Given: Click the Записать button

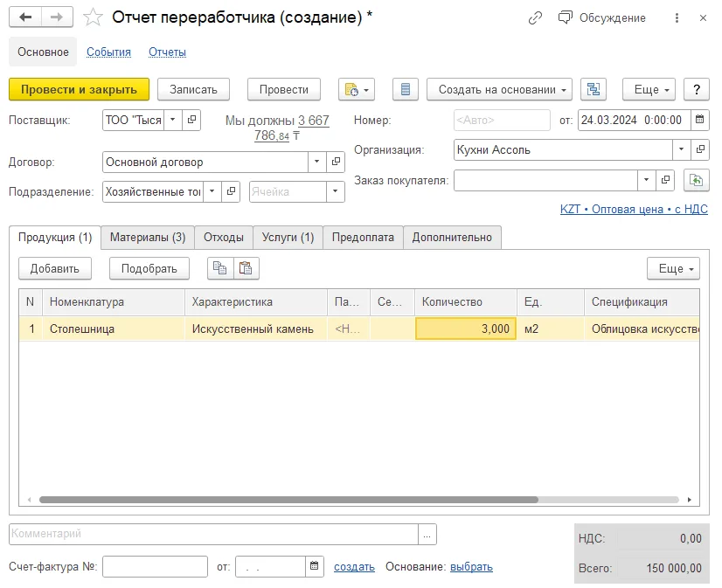Looking at the screenshot, I should [x=193, y=89].
